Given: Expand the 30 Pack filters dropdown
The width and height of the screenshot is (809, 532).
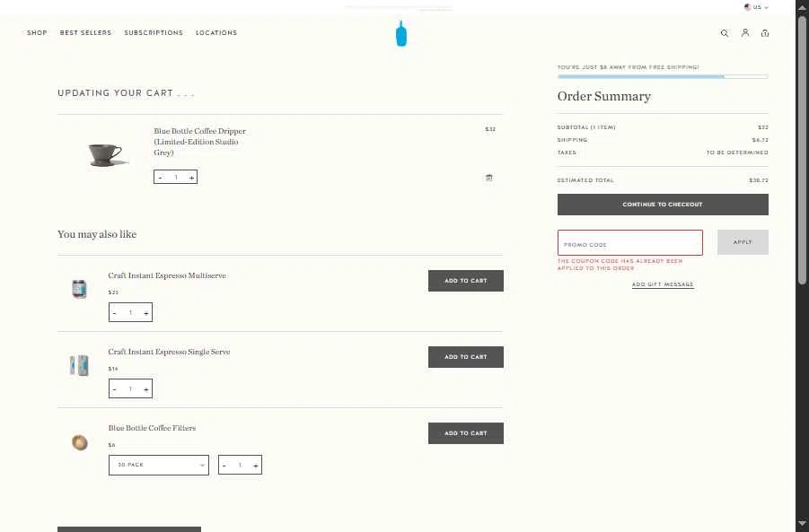Looking at the screenshot, I should tap(158, 465).
